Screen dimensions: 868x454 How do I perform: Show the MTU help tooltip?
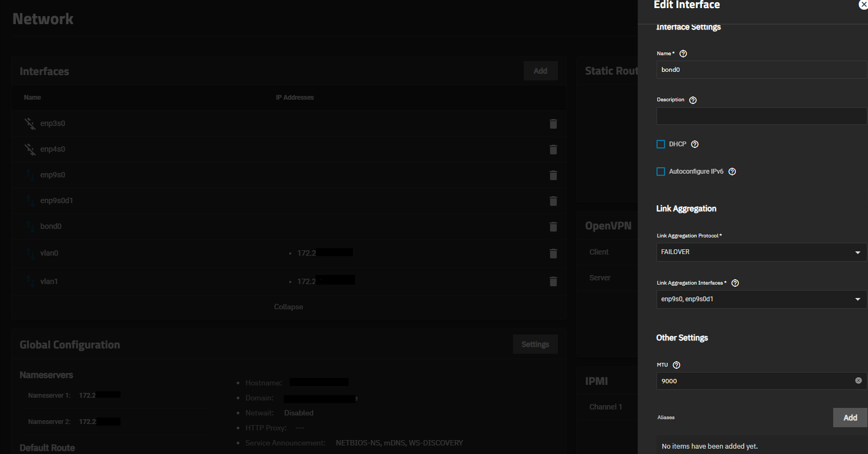676,365
